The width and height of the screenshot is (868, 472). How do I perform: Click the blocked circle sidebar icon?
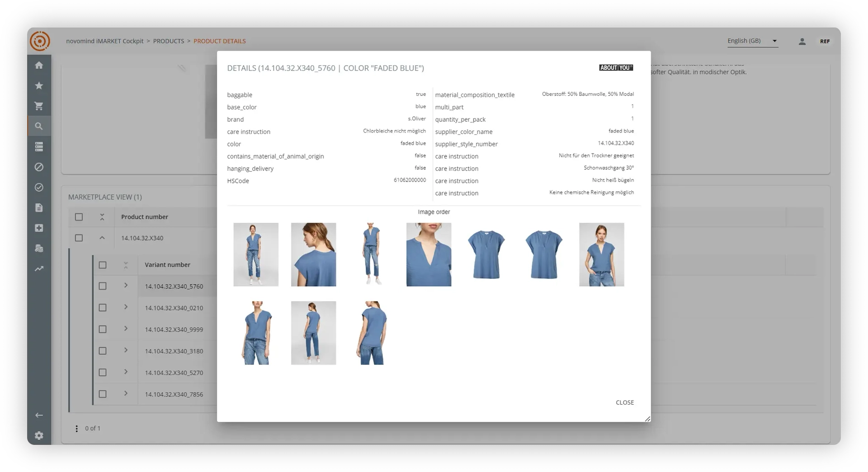click(39, 167)
